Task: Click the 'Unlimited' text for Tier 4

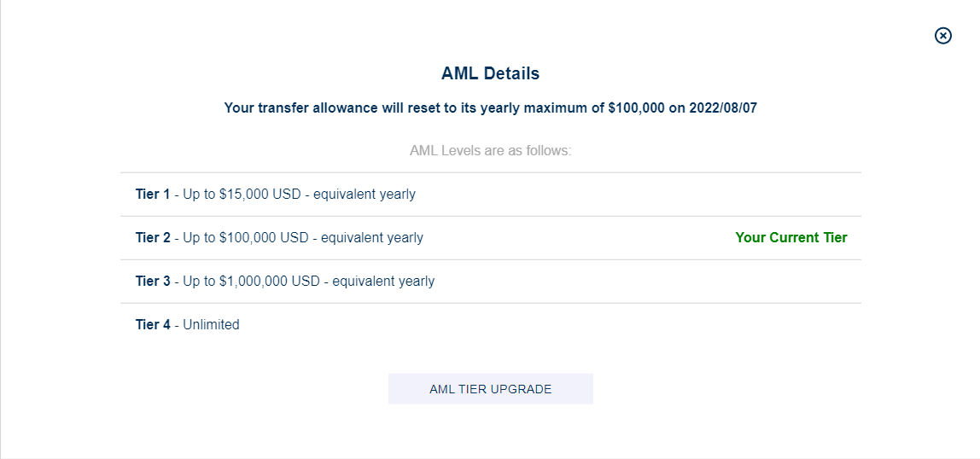Action: point(211,325)
